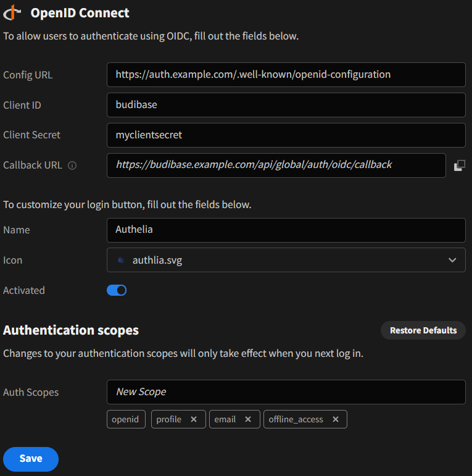Click the Authentication scopes heading
The width and height of the screenshot is (472, 476).
point(71,330)
